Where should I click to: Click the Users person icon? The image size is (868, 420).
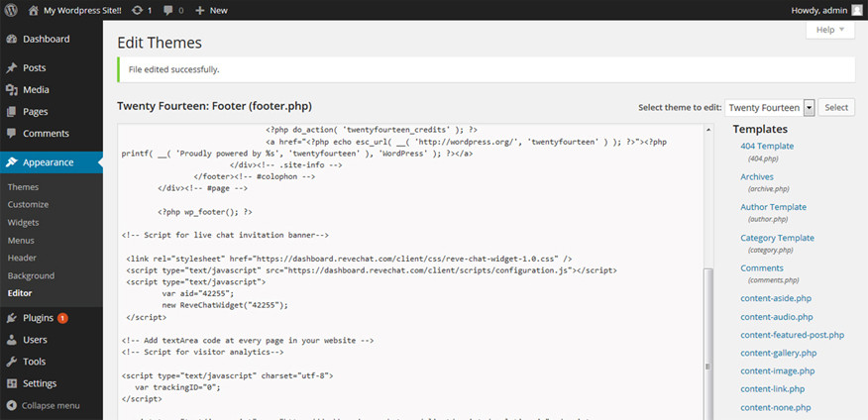[x=12, y=340]
